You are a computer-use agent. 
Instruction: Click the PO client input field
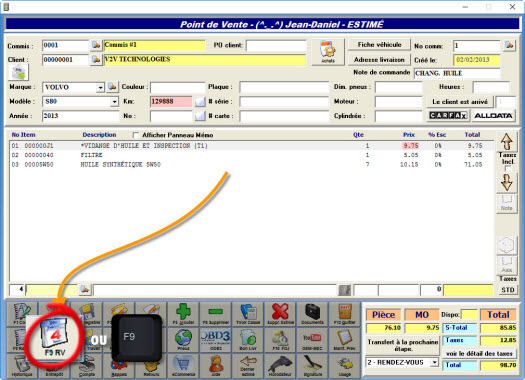pyautogui.click(x=276, y=46)
